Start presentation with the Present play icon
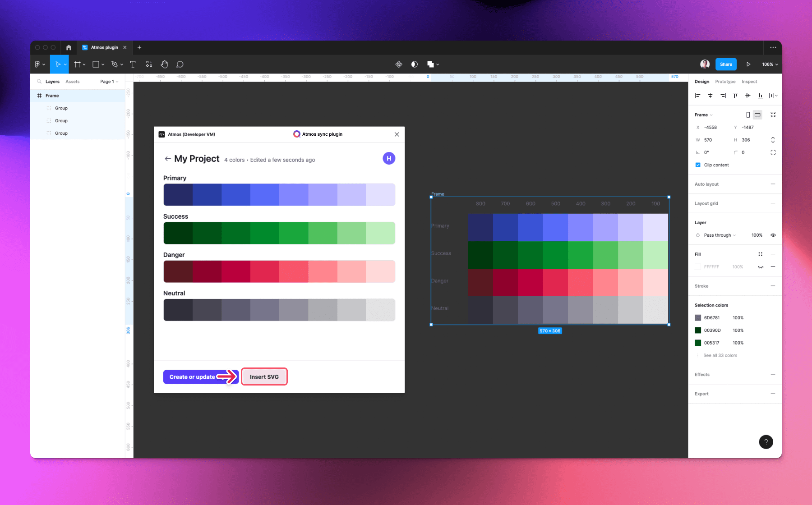 click(748, 64)
